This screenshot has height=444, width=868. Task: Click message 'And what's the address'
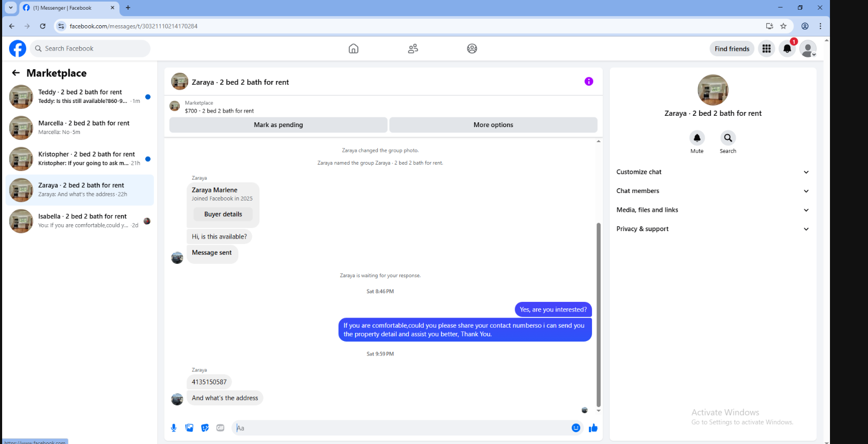(225, 398)
